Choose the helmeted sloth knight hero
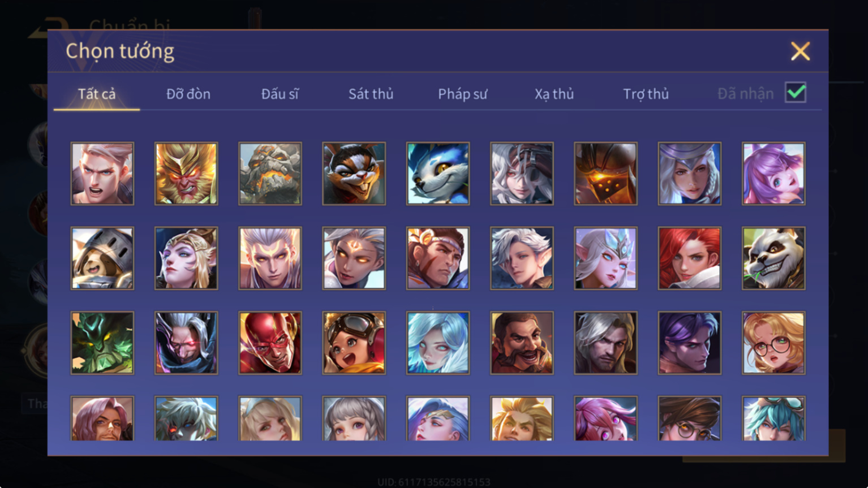Image resolution: width=868 pixels, height=488 pixels. pyautogui.click(x=102, y=258)
